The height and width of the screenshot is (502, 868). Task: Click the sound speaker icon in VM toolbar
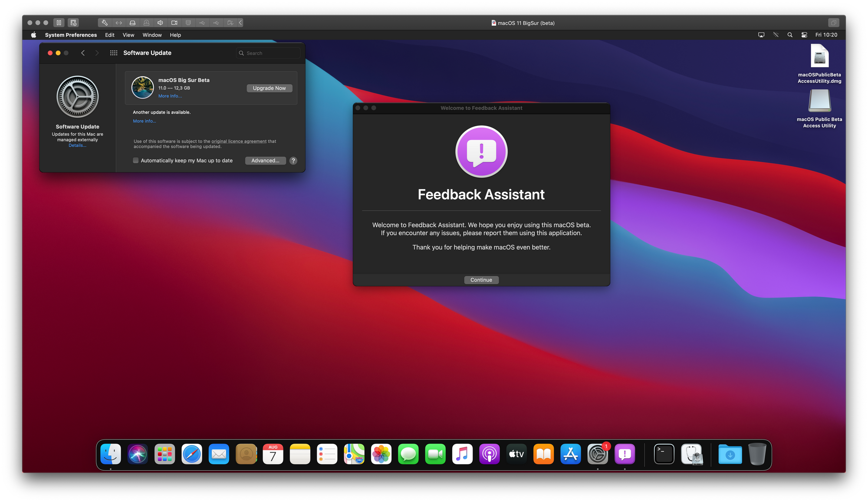tap(160, 23)
